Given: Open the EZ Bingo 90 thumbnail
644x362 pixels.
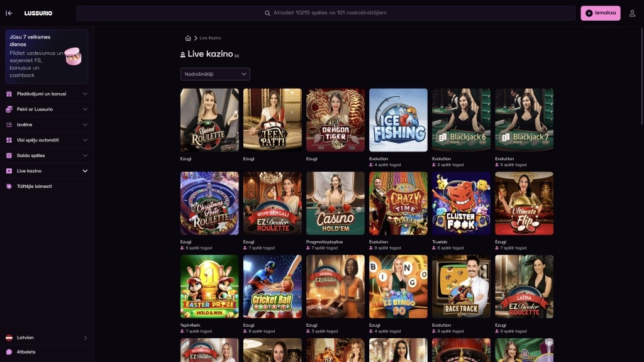Looking at the screenshot, I should [398, 287].
